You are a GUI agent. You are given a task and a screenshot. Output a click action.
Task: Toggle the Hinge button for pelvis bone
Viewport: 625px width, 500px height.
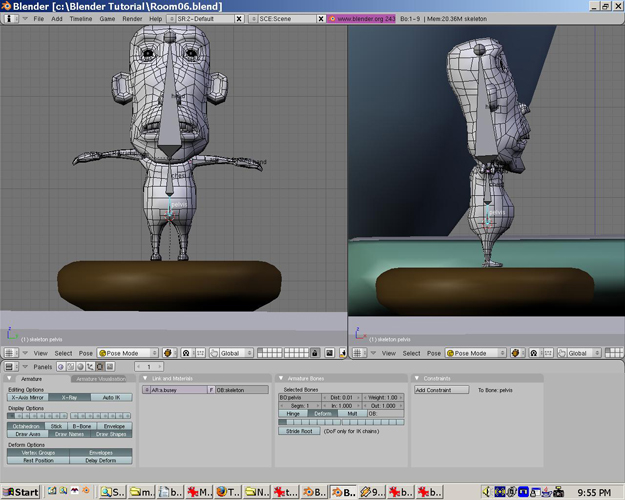click(x=293, y=413)
